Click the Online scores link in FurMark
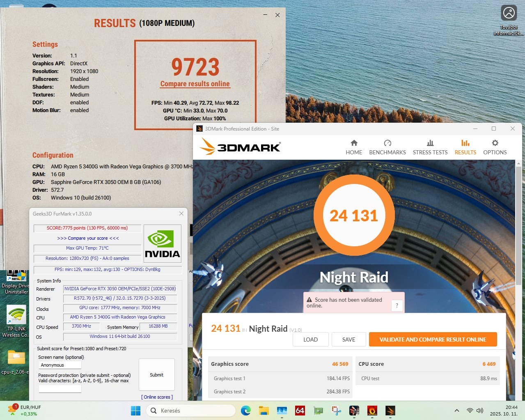This screenshot has width=525, height=420. click(x=157, y=397)
